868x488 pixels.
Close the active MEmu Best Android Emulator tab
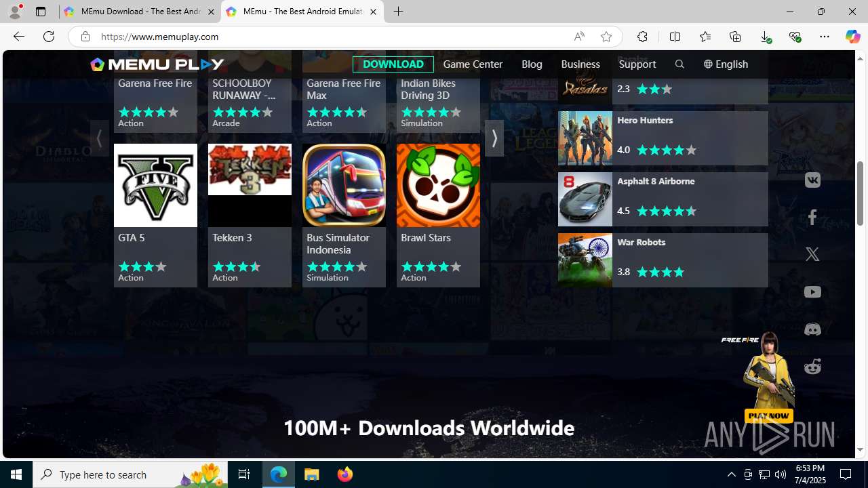373,12
